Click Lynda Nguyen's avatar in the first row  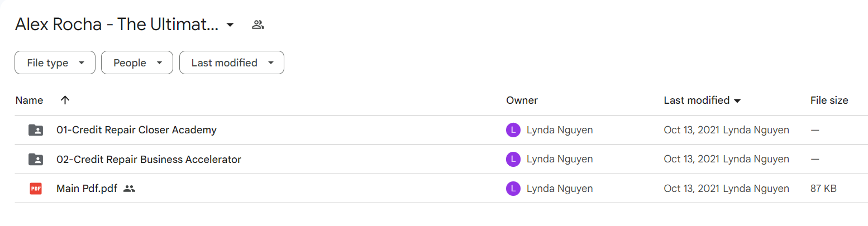(513, 130)
